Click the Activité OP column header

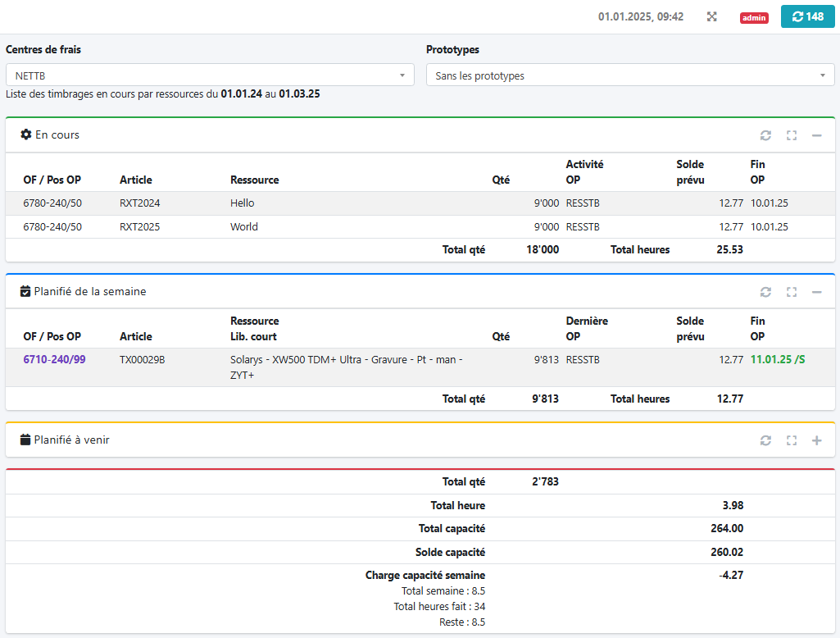point(584,172)
